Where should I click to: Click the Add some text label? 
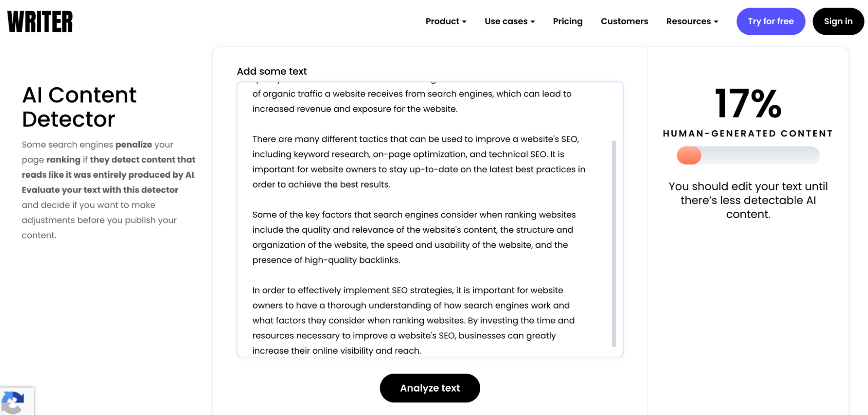pos(272,71)
